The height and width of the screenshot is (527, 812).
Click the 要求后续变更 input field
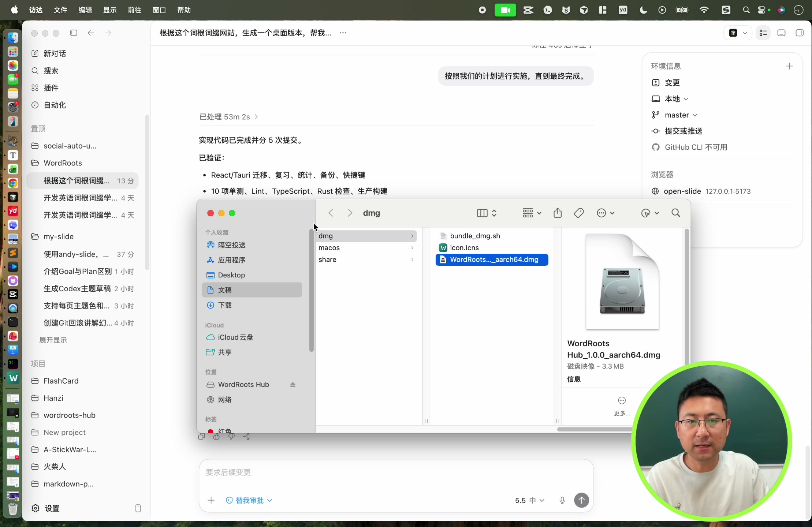click(395, 472)
